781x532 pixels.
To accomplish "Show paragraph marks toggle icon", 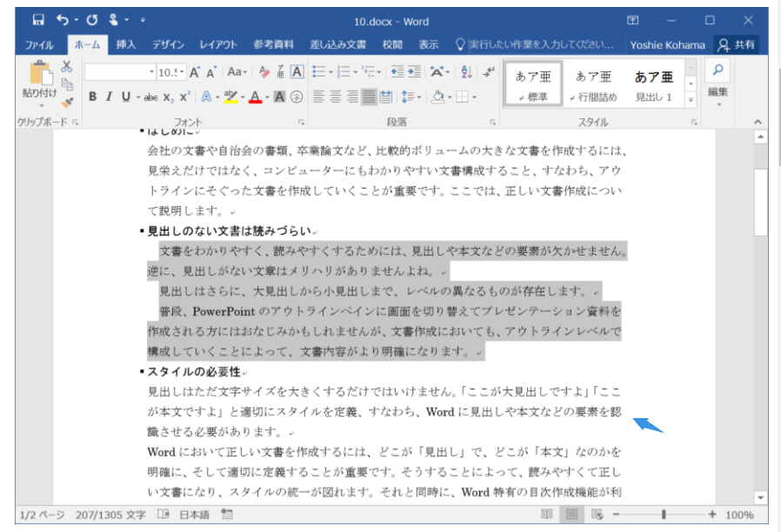I will pyautogui.click(x=489, y=72).
